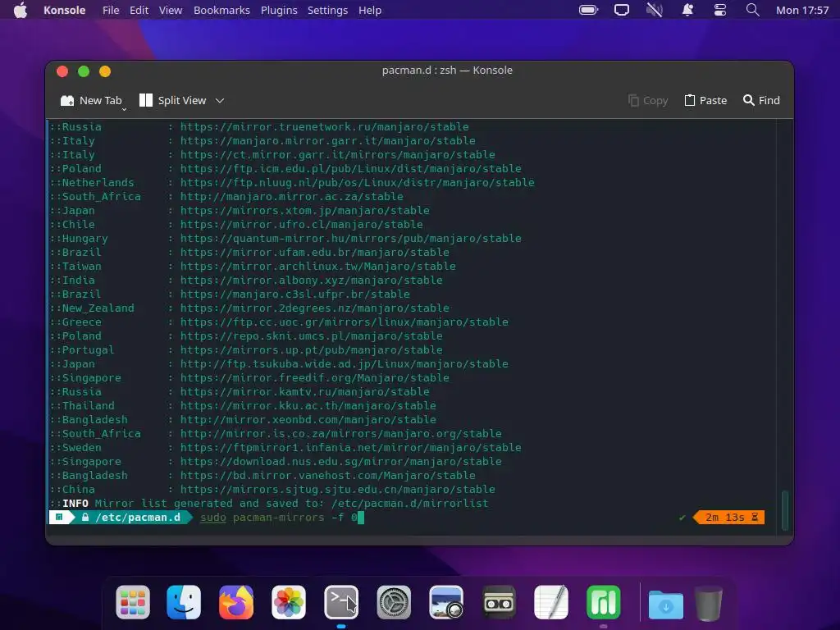Open the Konsole application menu

[64, 10]
